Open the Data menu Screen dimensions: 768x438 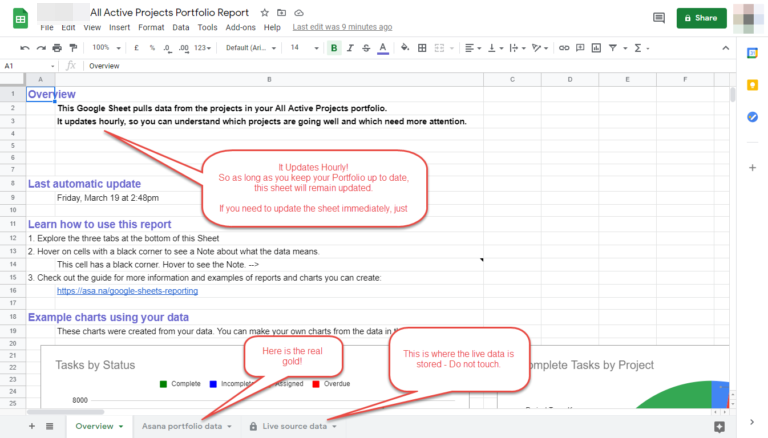click(x=181, y=27)
